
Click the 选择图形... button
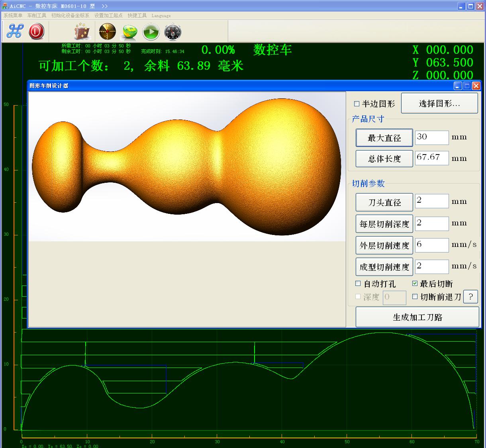439,104
